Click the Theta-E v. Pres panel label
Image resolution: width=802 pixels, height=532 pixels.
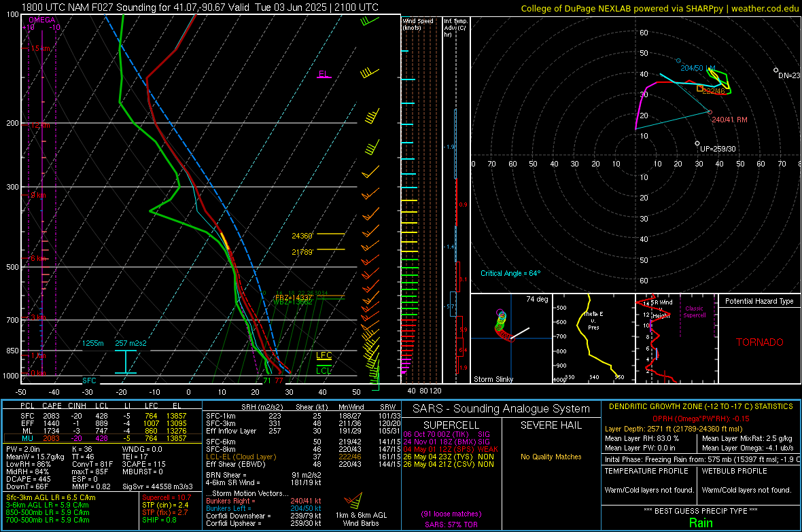coord(593,321)
